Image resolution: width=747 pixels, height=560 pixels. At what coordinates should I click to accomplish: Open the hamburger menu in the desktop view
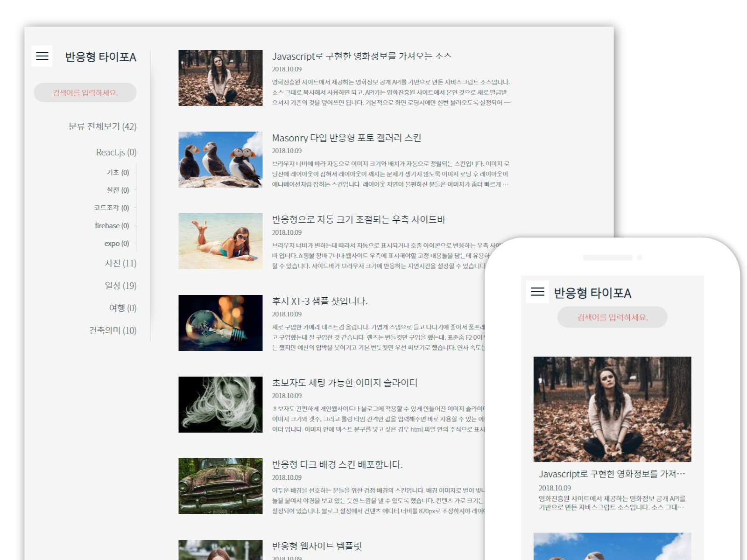click(42, 56)
